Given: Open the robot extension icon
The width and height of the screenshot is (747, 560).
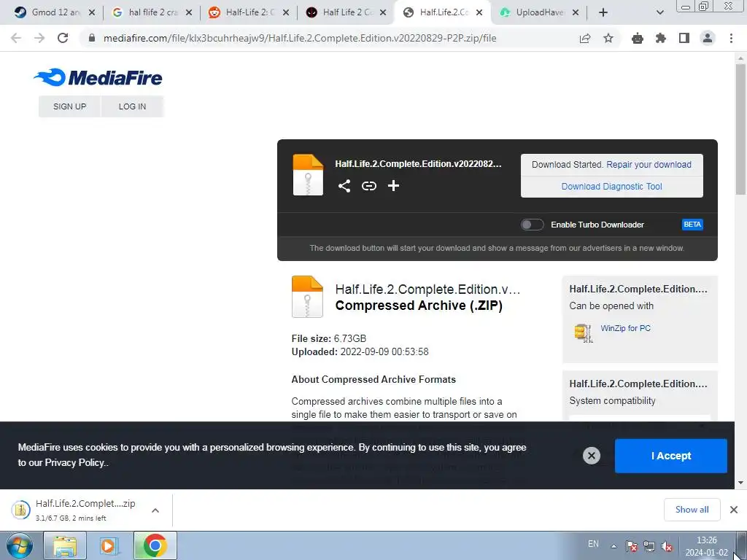Looking at the screenshot, I should tap(638, 38).
